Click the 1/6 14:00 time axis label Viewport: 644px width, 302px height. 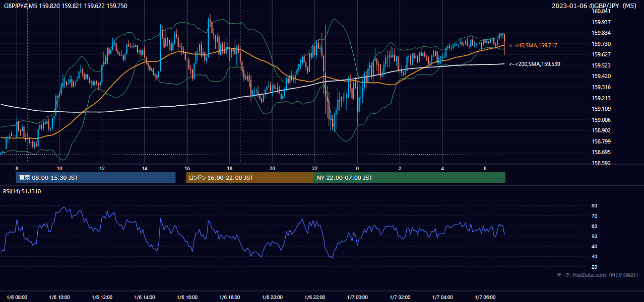[x=145, y=297]
